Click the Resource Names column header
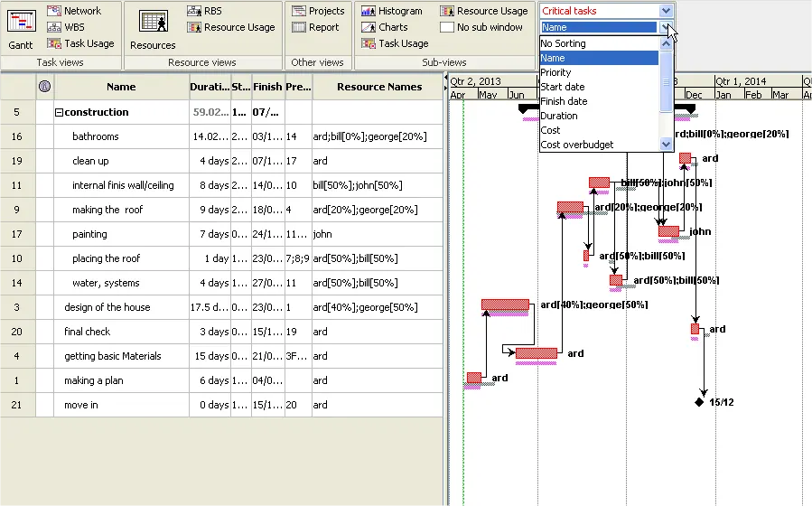 point(379,87)
